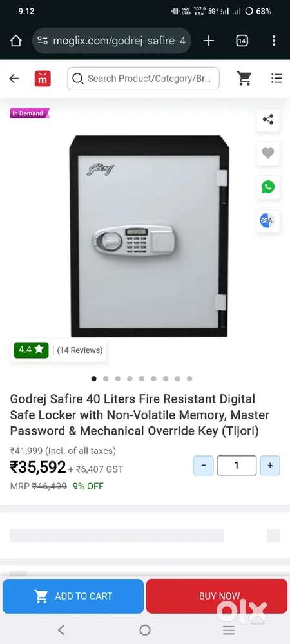Share the product using the share icon
The image size is (290, 644).
click(268, 120)
